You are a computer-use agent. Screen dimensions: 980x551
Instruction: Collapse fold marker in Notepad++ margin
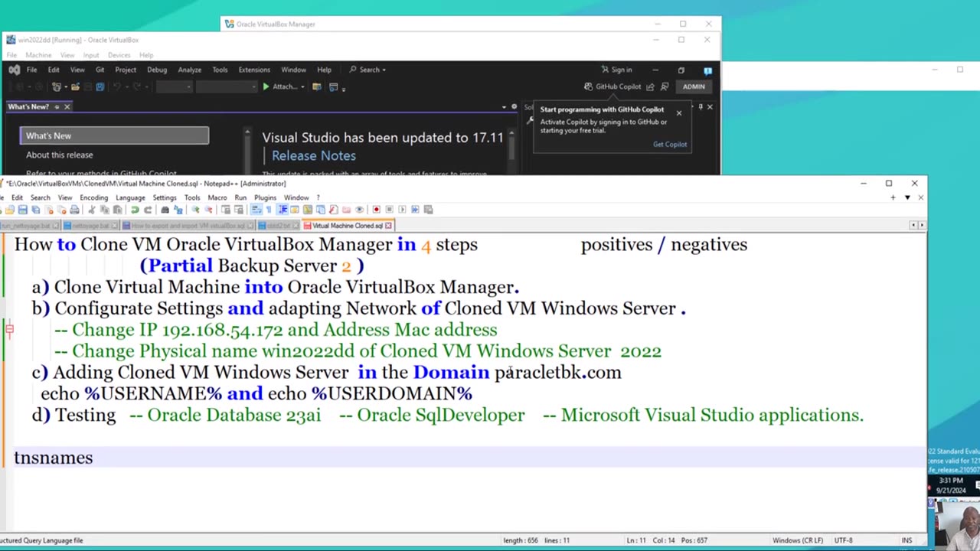[x=9, y=330]
